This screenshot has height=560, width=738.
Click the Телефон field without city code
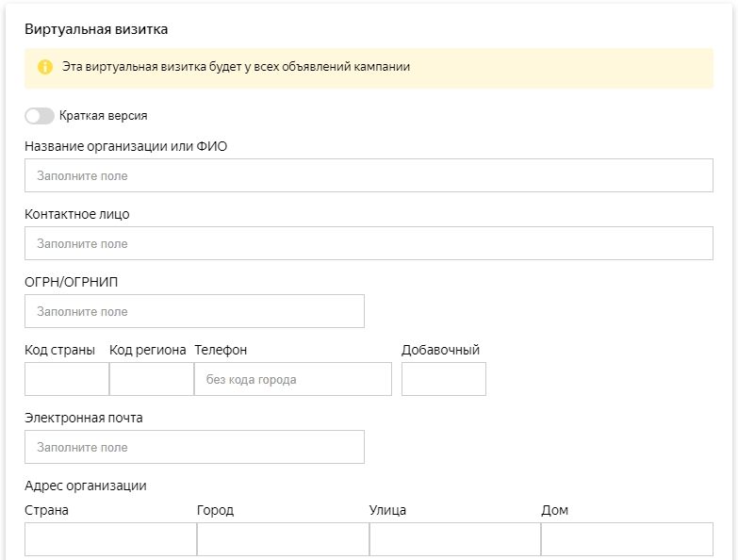click(x=292, y=379)
